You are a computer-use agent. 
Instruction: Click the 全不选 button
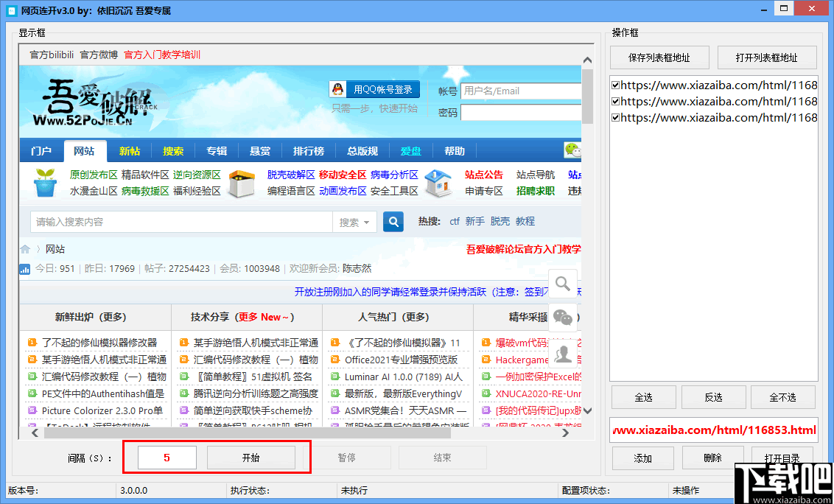[x=783, y=397]
